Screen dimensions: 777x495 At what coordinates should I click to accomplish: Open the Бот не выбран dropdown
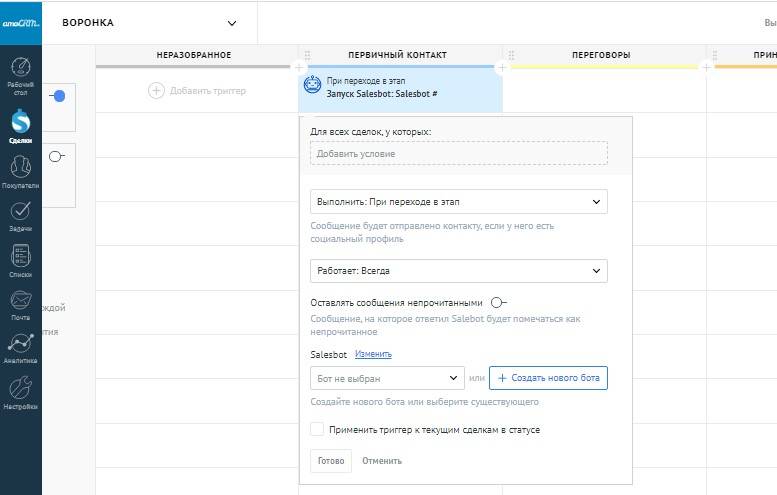387,379
